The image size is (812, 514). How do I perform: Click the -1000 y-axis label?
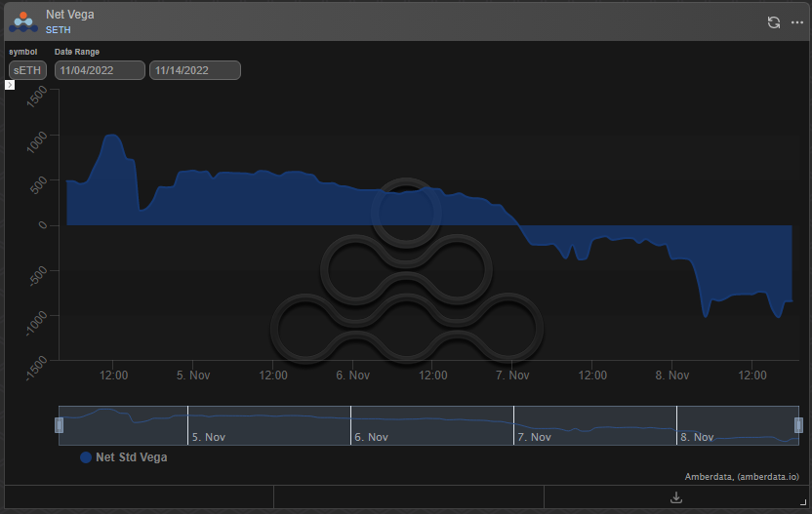pos(36,324)
